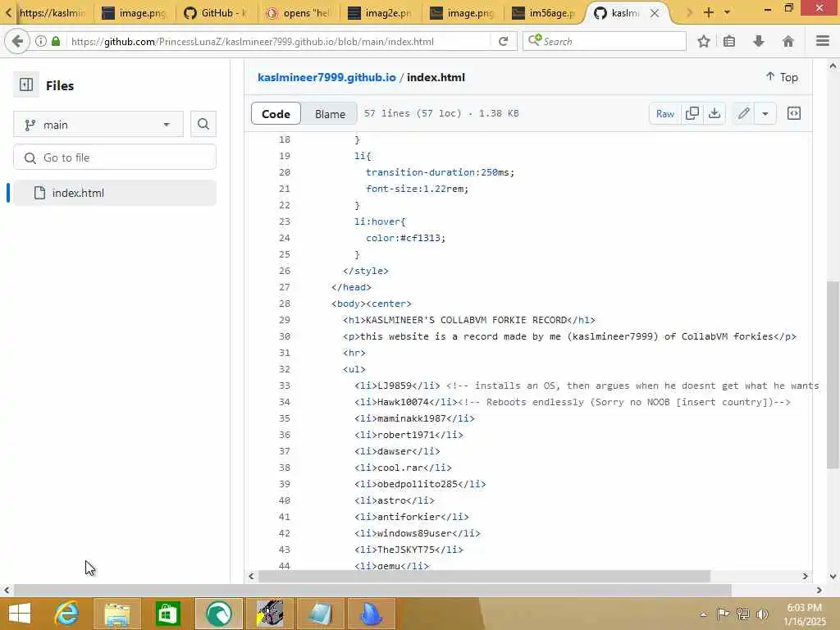Click the page vertical scrollbar thumb
The image size is (840, 630).
point(833,375)
